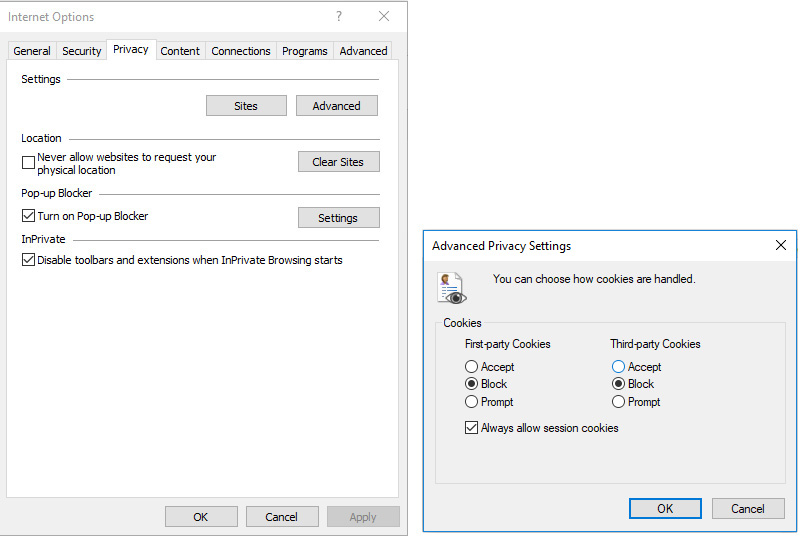Open the Programs tab
The width and height of the screenshot is (805, 539).
click(x=305, y=51)
